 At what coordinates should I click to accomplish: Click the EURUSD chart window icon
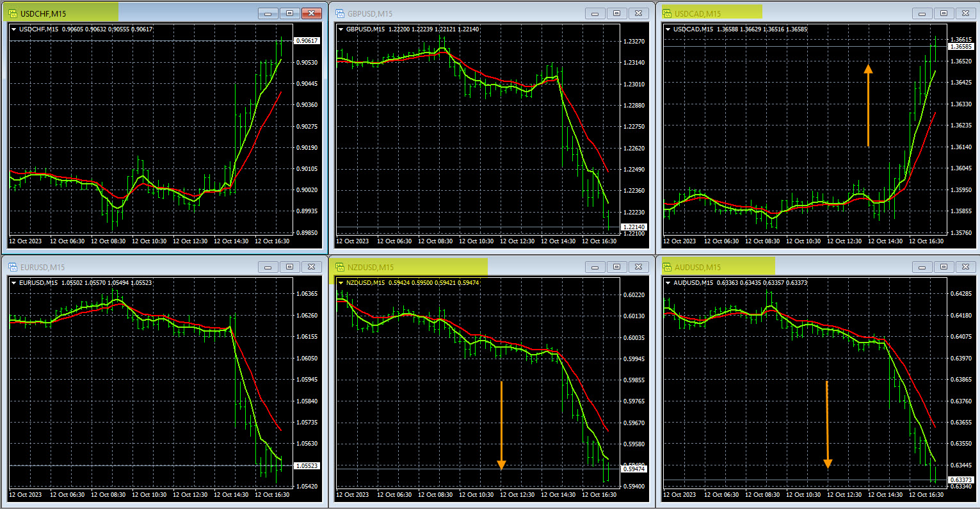click(x=13, y=267)
